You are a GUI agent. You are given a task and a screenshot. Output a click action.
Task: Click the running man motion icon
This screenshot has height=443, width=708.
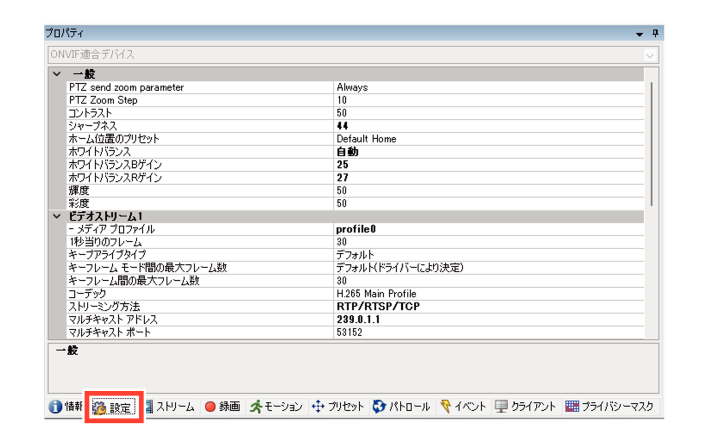click(x=256, y=406)
